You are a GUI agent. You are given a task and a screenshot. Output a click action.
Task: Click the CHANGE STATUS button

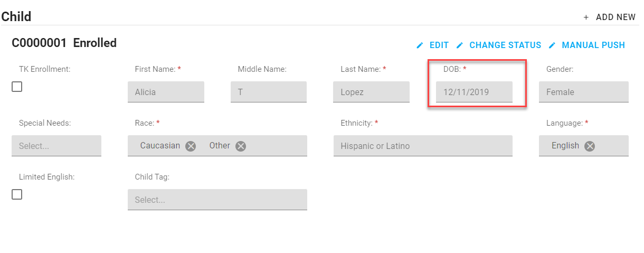coord(505,45)
